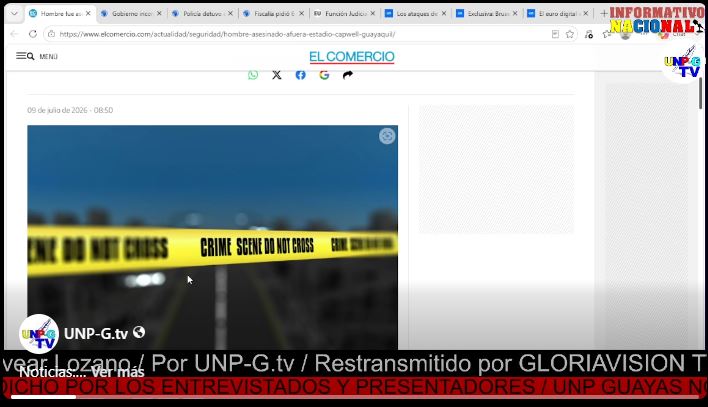
Task: Select the 'El euro digital' tab
Action: pyautogui.click(x=559, y=14)
